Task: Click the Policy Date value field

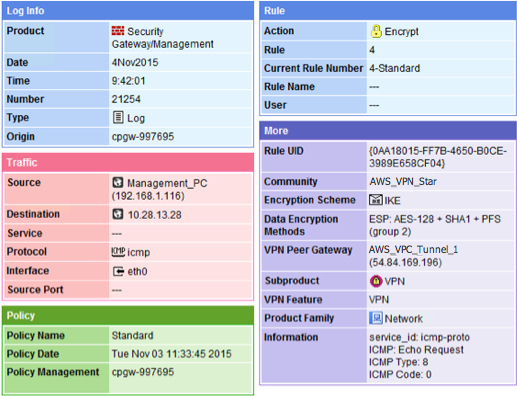Action: tap(181, 354)
